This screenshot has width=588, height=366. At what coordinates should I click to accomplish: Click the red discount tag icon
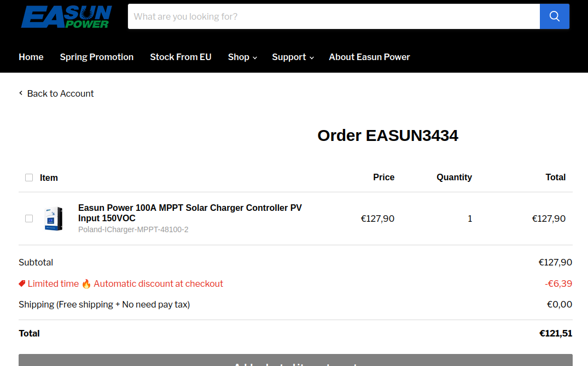pyautogui.click(x=22, y=284)
